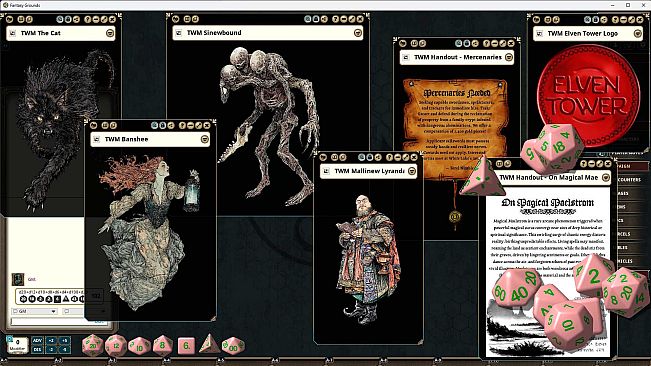Toggle padlock on Mallinew Lyrandar window

coord(370,157)
